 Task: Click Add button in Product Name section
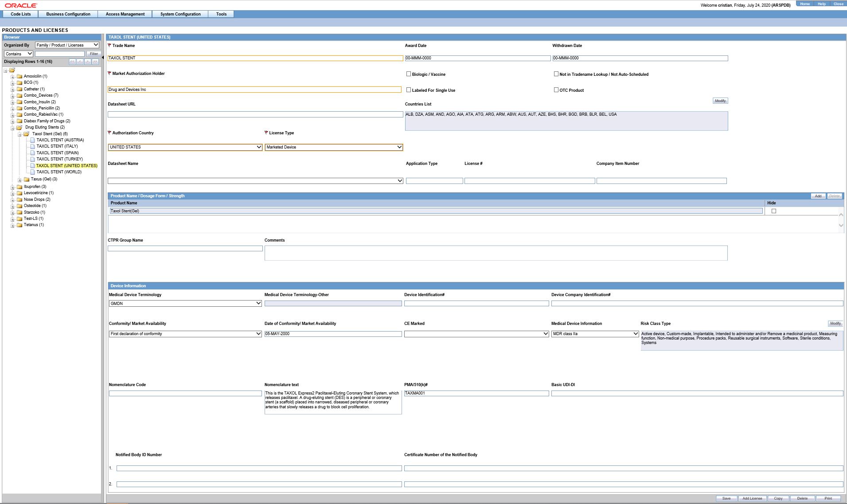tap(818, 196)
